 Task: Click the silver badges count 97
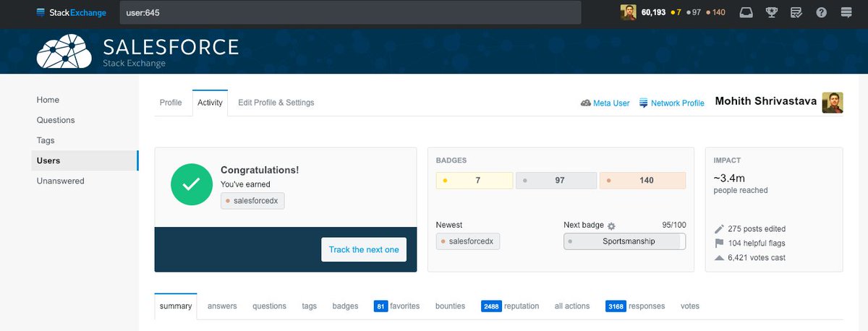556,180
